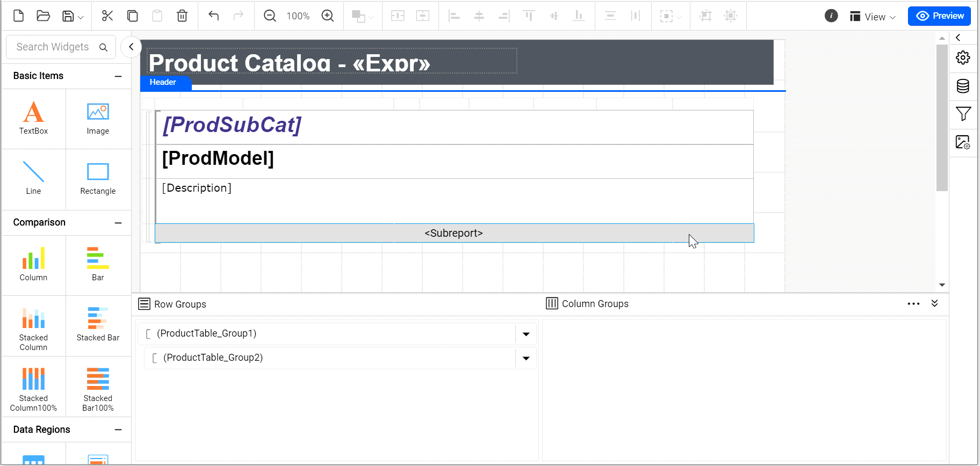980x466 pixels.
Task: Collapse the widgets panel with the chevron
Action: [131, 47]
